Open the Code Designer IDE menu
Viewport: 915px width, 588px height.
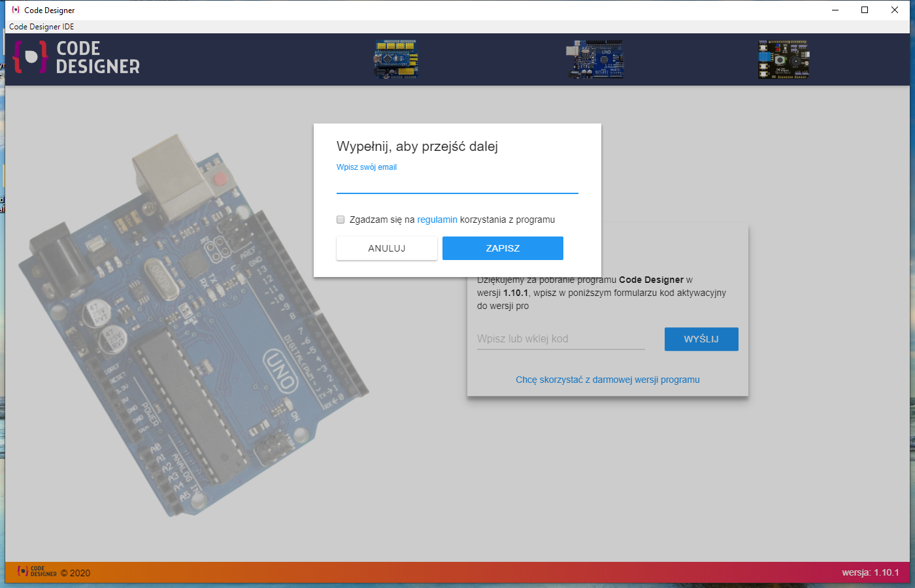[41, 26]
